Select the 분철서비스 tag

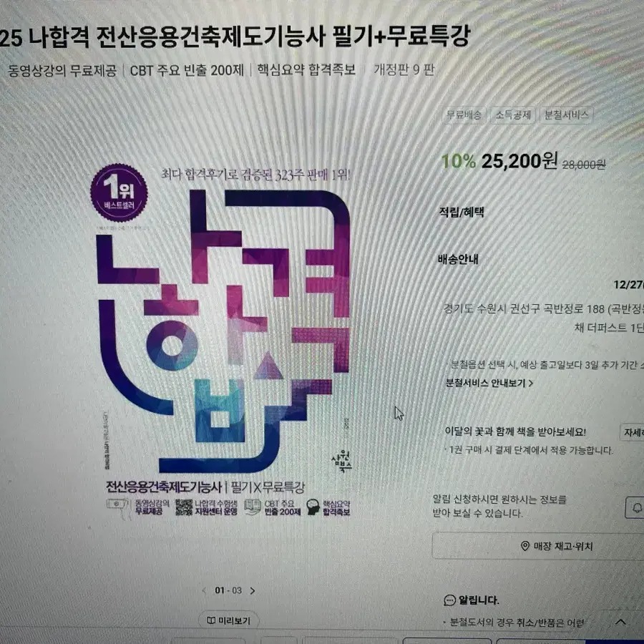click(567, 114)
